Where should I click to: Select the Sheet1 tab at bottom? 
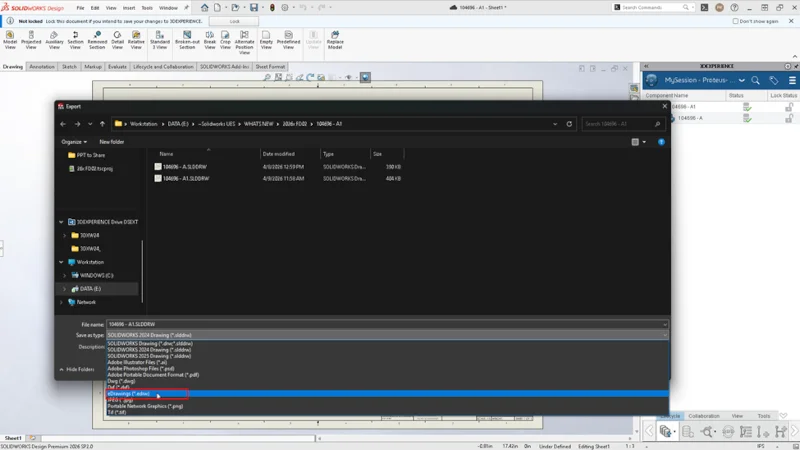(13, 438)
